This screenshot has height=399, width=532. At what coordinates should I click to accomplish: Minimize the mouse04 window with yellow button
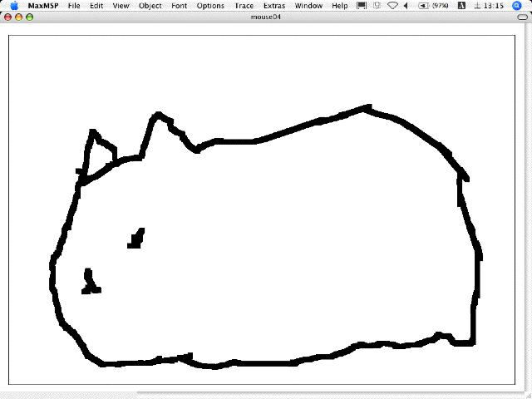pos(18,17)
